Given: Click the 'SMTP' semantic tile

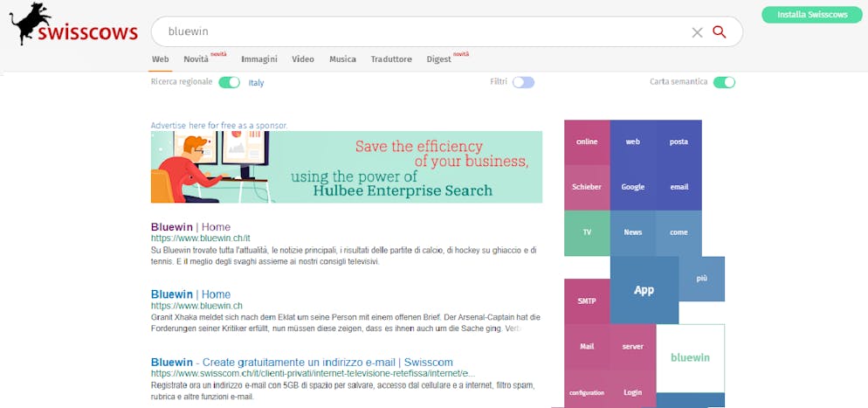Looking at the screenshot, I should tap(587, 301).
